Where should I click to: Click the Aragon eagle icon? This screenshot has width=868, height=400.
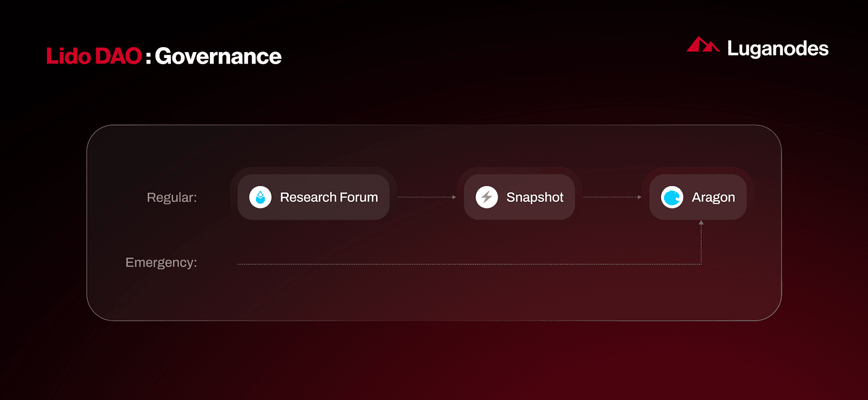coord(672,197)
